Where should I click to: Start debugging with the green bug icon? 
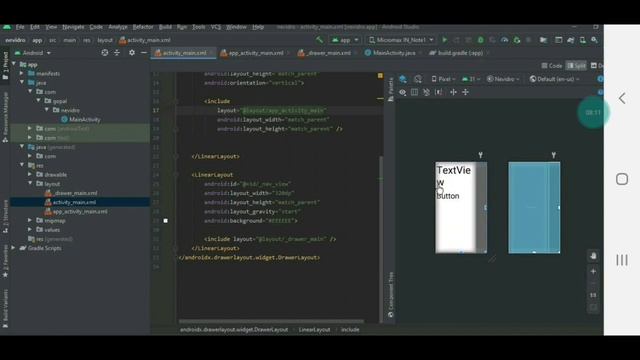480,40
